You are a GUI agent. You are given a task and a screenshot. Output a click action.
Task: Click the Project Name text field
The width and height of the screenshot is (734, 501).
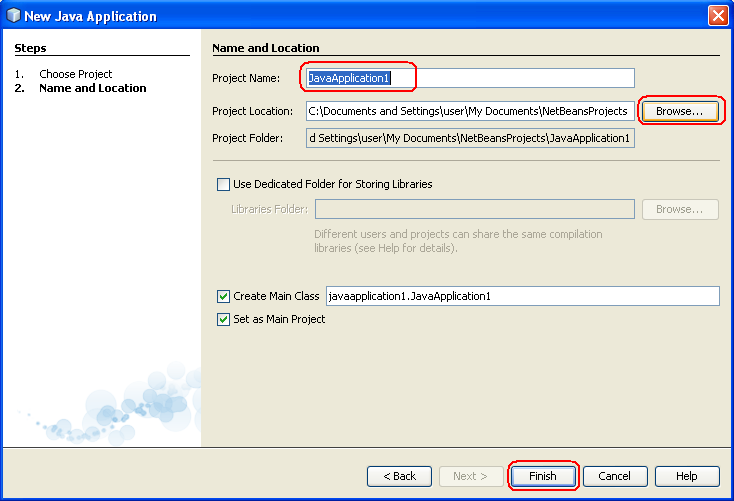coord(470,78)
